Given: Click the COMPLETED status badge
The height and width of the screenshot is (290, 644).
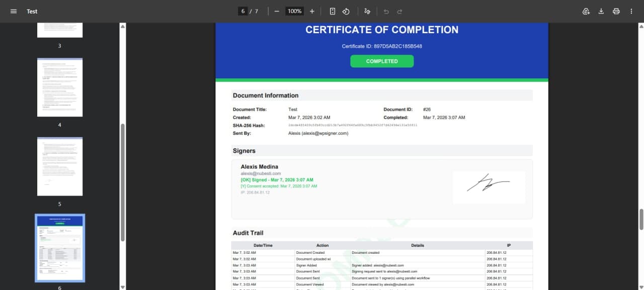Looking at the screenshot, I should [x=382, y=61].
